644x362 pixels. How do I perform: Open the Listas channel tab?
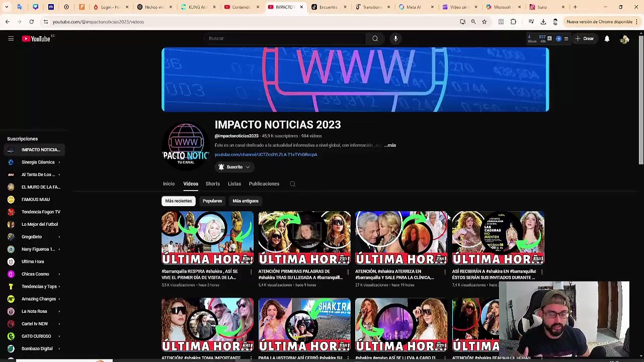coord(234,184)
